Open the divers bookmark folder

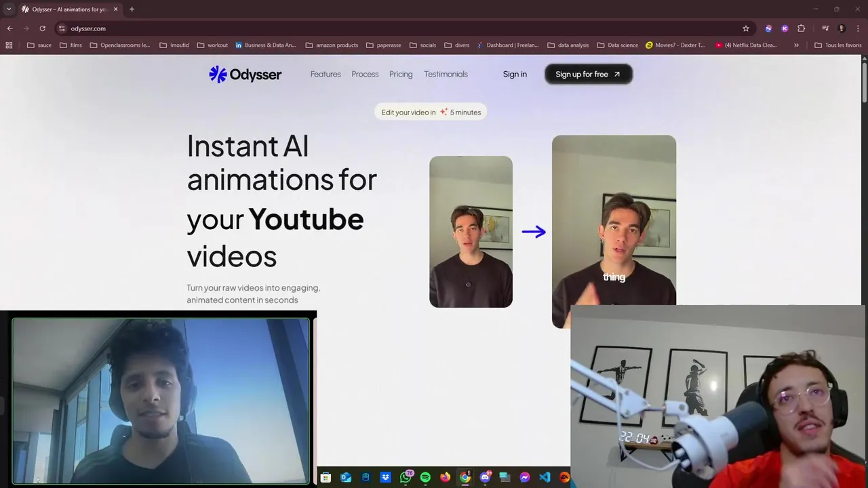point(456,45)
